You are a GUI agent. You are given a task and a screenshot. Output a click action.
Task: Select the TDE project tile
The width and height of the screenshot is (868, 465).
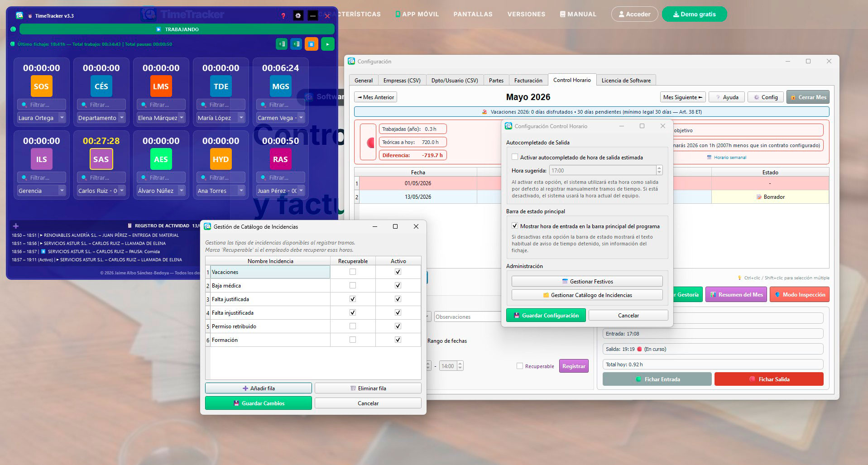coord(221,86)
